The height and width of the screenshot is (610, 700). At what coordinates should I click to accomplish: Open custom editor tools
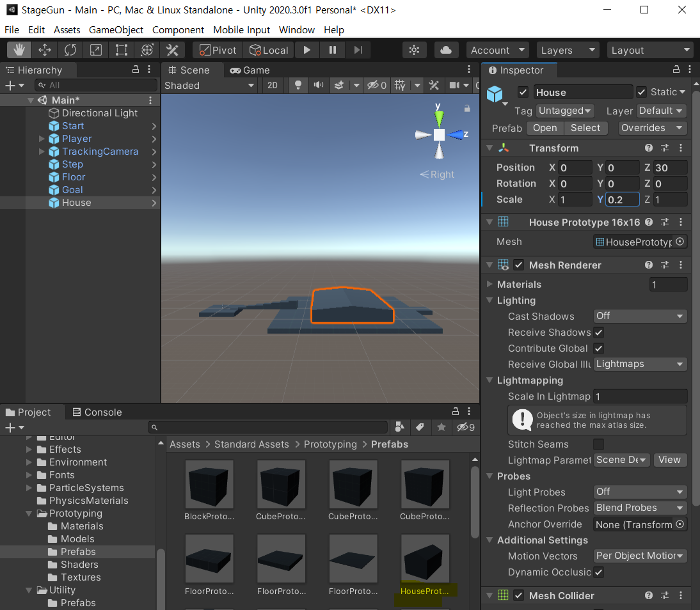click(x=172, y=50)
